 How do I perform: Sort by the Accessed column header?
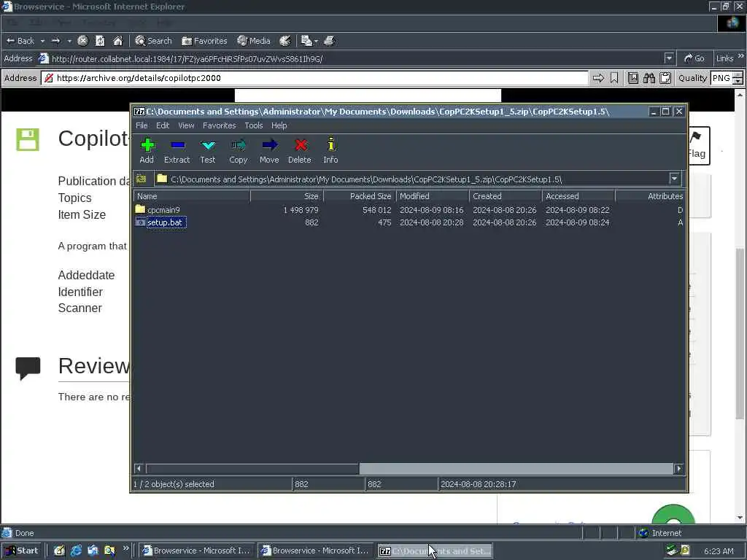[578, 196]
